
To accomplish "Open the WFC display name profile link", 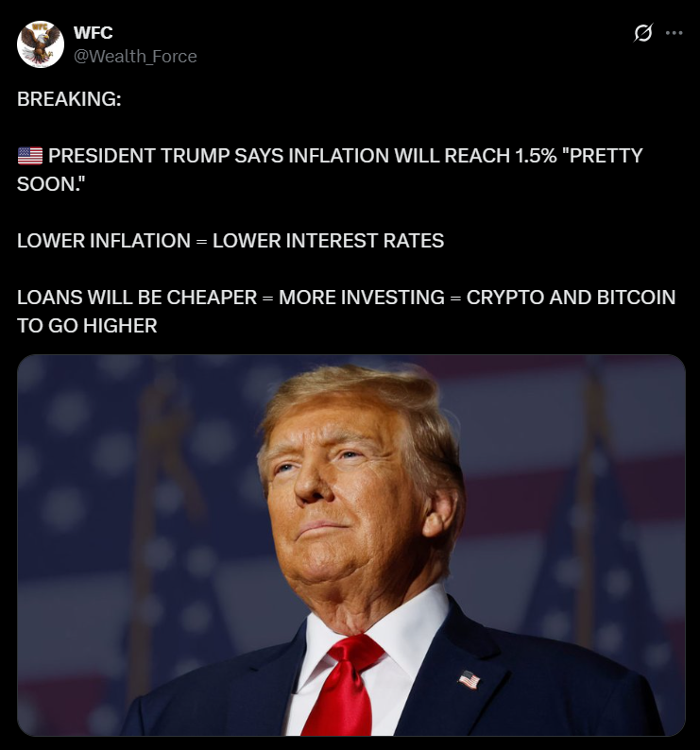I will point(94,32).
